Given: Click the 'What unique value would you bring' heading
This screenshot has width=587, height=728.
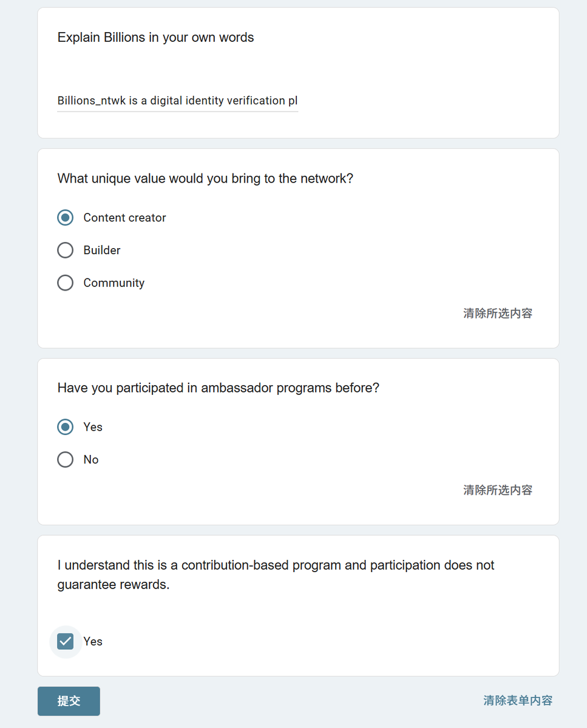Looking at the screenshot, I should click(205, 179).
